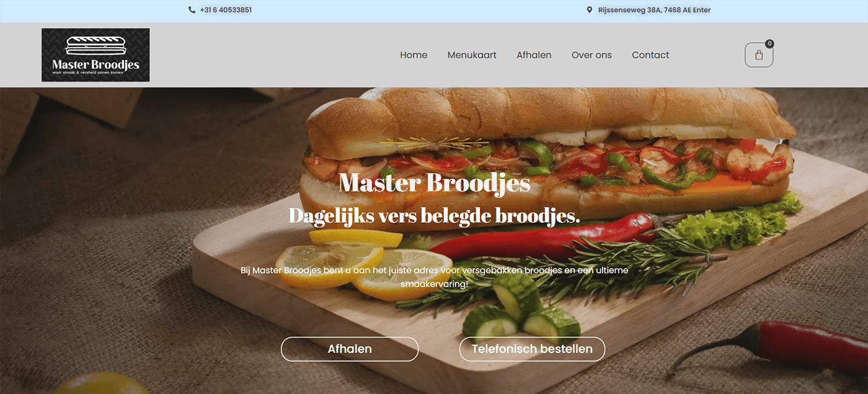Open the shopping bag cart icon
The image size is (868, 394).
(759, 55)
